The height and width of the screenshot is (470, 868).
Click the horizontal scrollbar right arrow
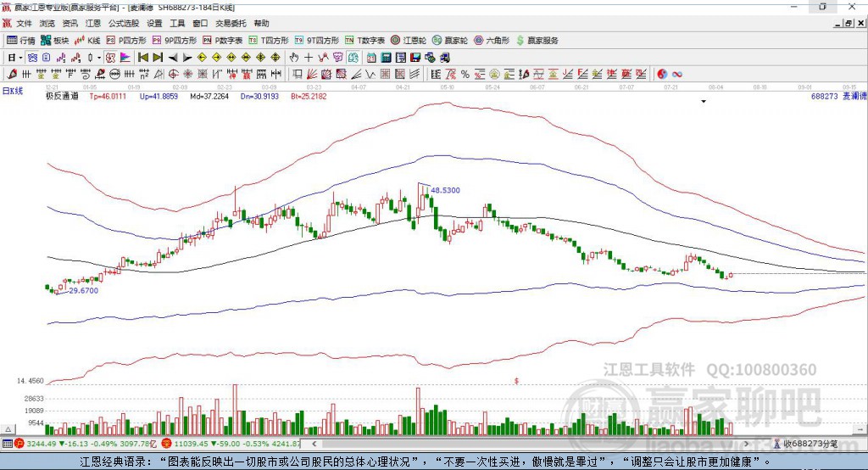tap(746, 444)
